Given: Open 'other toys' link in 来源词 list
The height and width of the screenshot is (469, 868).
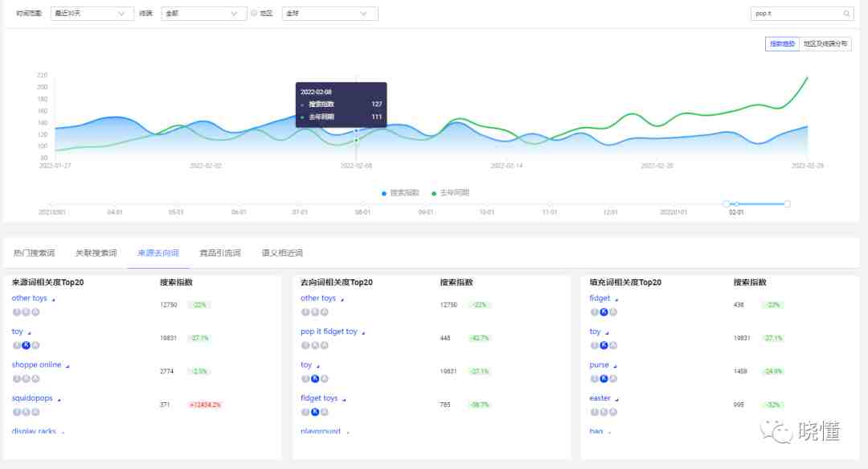Looking at the screenshot, I should tap(30, 298).
